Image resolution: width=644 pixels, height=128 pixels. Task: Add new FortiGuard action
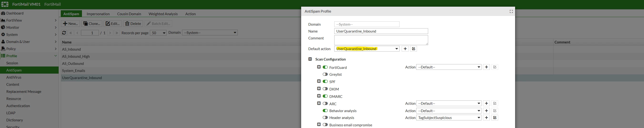click(486, 67)
